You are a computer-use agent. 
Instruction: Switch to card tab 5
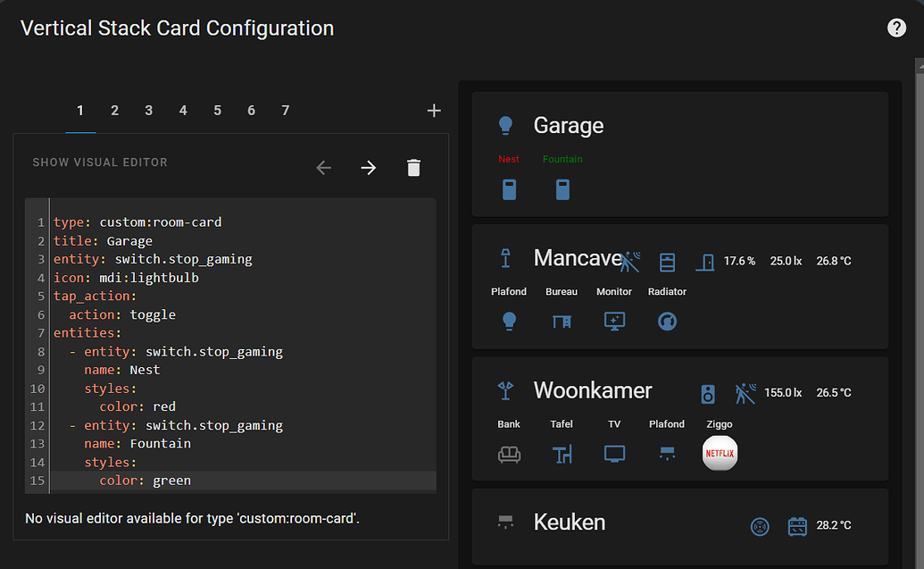click(x=218, y=110)
